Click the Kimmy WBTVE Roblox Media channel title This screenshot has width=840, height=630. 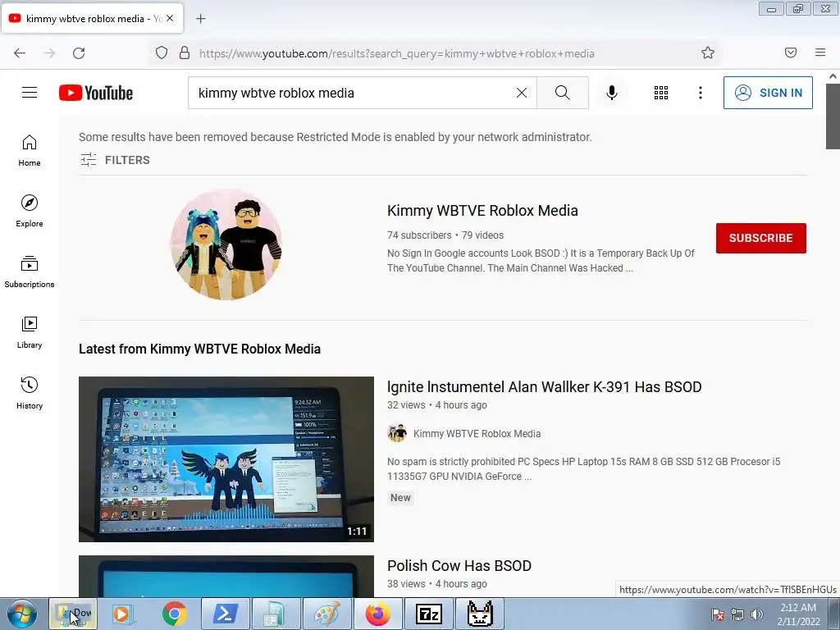point(482,211)
